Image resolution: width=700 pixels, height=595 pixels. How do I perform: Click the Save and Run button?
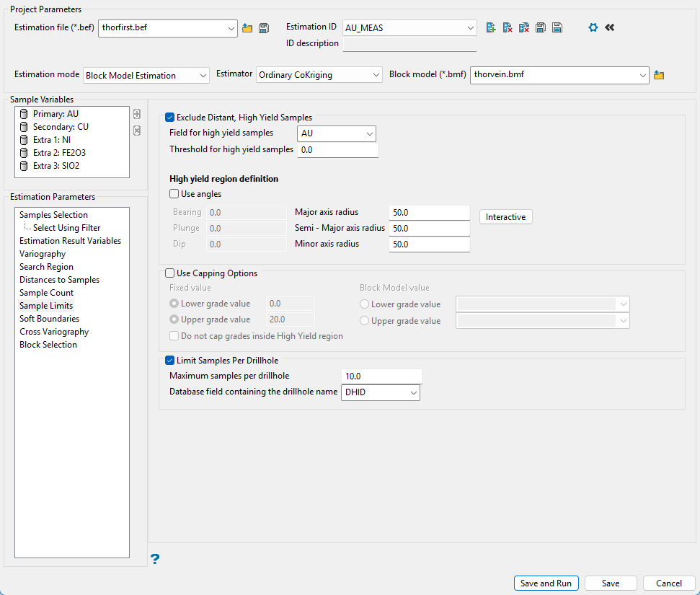pyautogui.click(x=546, y=583)
